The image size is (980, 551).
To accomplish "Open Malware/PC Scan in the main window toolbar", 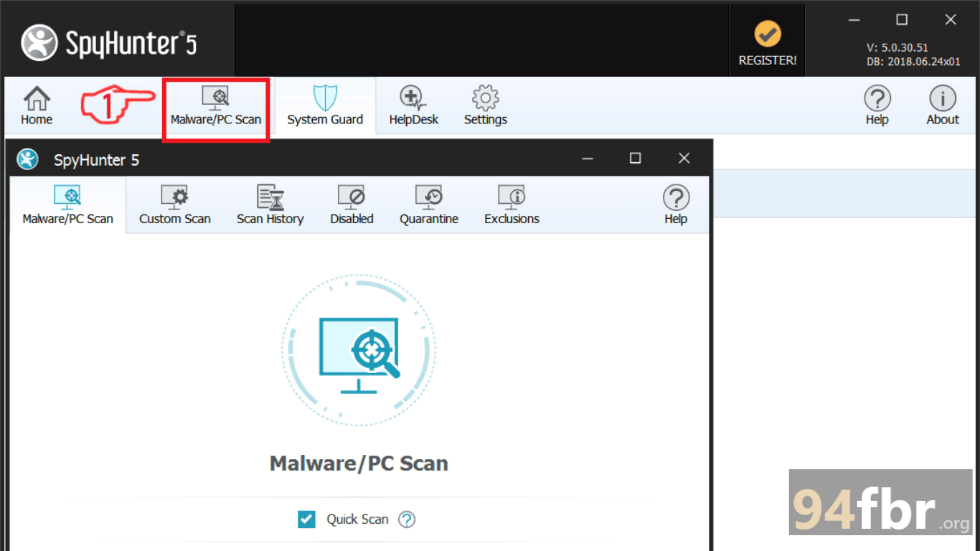I will 216,105.
